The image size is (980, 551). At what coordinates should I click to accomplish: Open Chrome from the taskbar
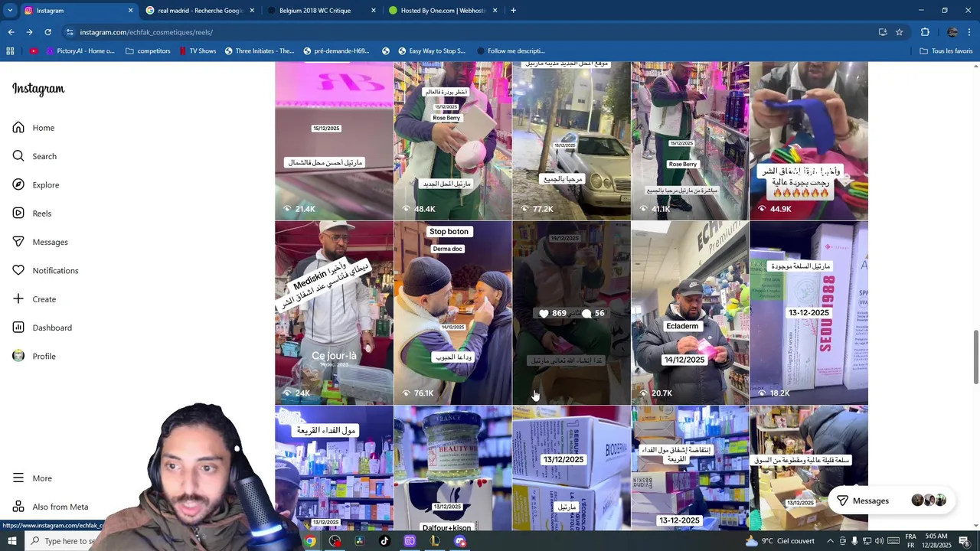(310, 541)
